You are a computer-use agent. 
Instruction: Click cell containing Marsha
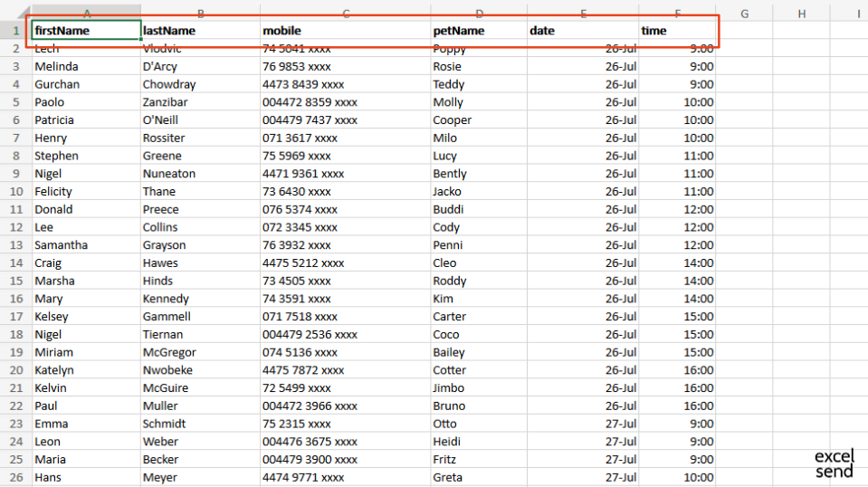(x=86, y=281)
